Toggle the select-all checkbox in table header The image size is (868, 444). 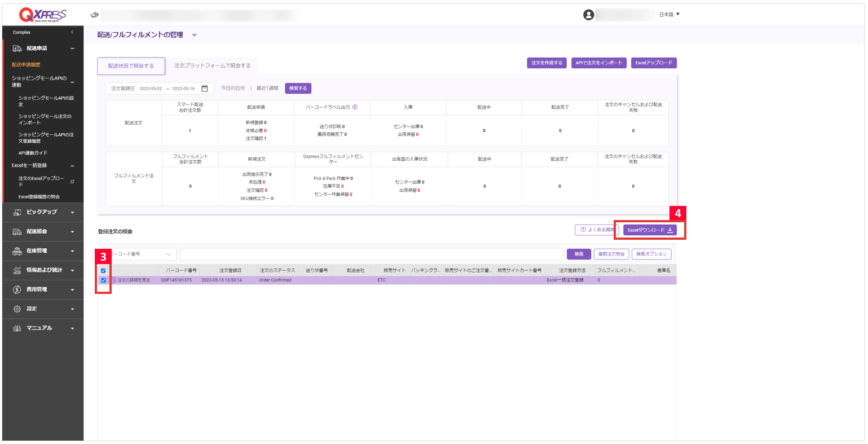[103, 271]
